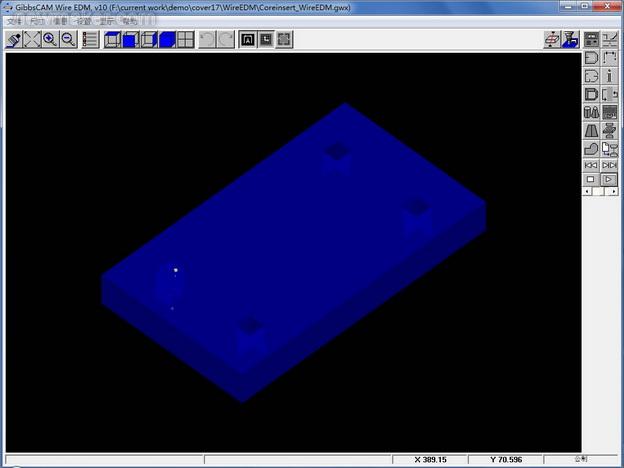Open the 文件 (File) menu
Viewport: 624px width, 468px height.
point(14,21)
